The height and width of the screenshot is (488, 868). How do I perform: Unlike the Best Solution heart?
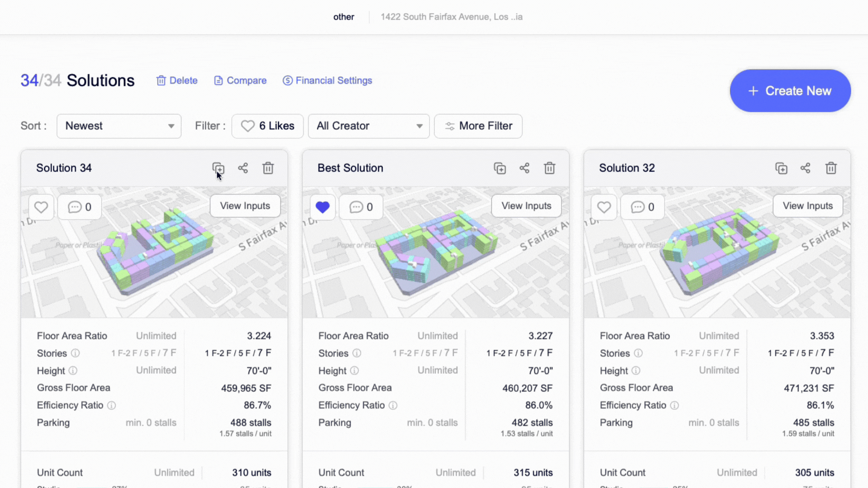pos(322,207)
